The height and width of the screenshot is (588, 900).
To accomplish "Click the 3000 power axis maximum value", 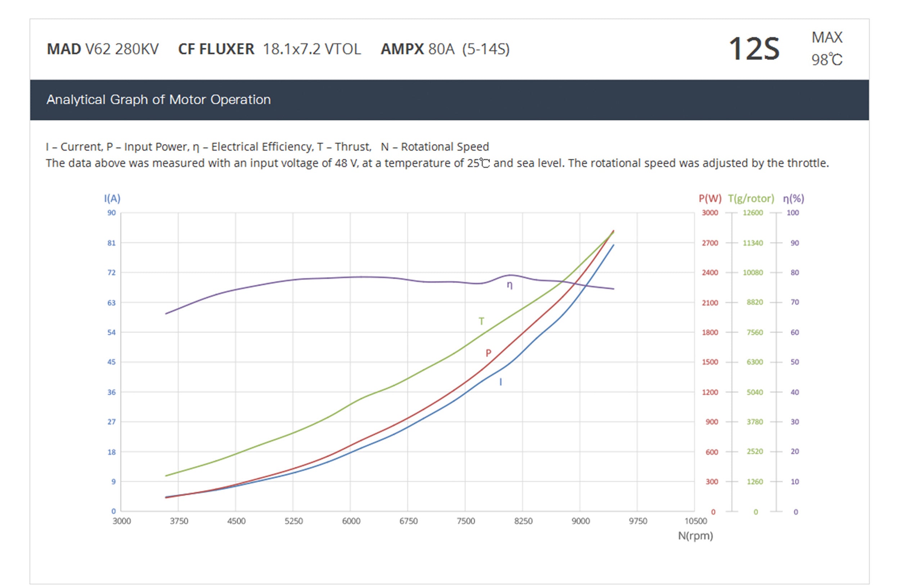I will (710, 212).
